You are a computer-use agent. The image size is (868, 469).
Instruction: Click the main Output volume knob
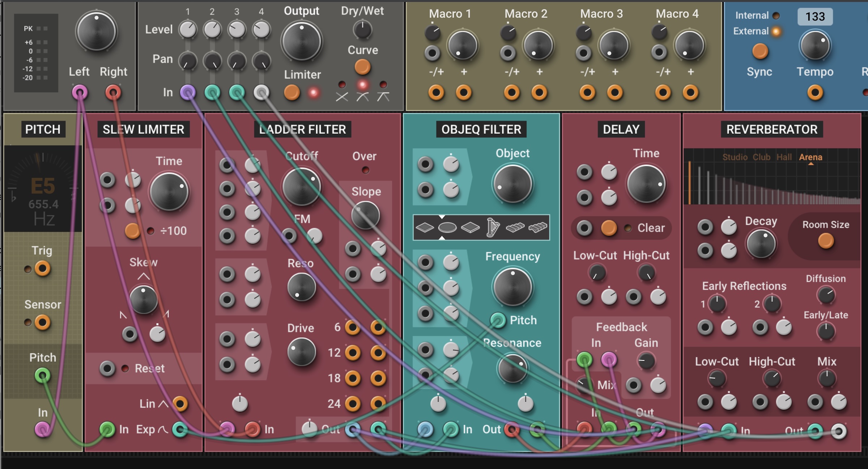pos(302,42)
